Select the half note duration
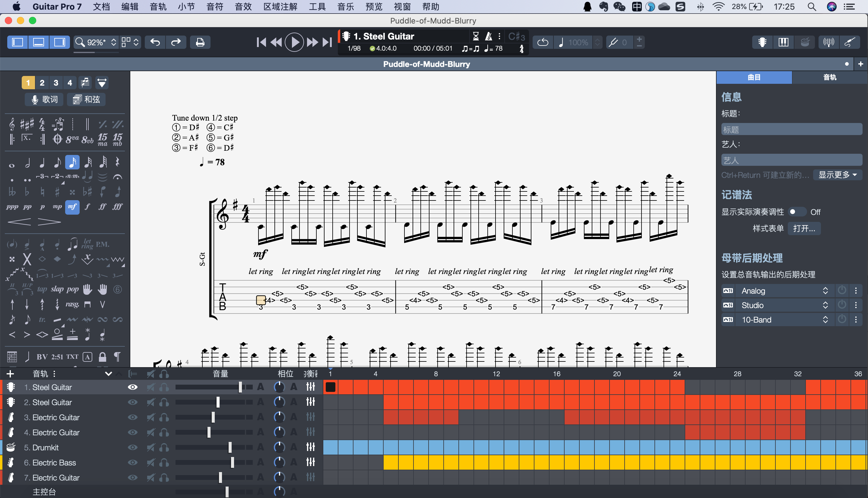The height and width of the screenshot is (498, 868). click(27, 163)
